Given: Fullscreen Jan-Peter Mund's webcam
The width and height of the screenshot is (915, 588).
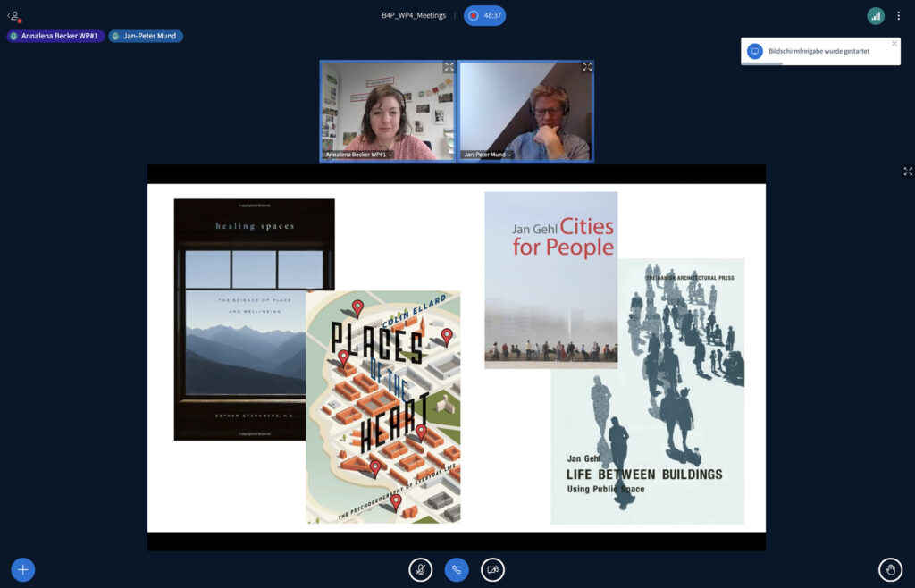Looking at the screenshot, I should click(587, 67).
